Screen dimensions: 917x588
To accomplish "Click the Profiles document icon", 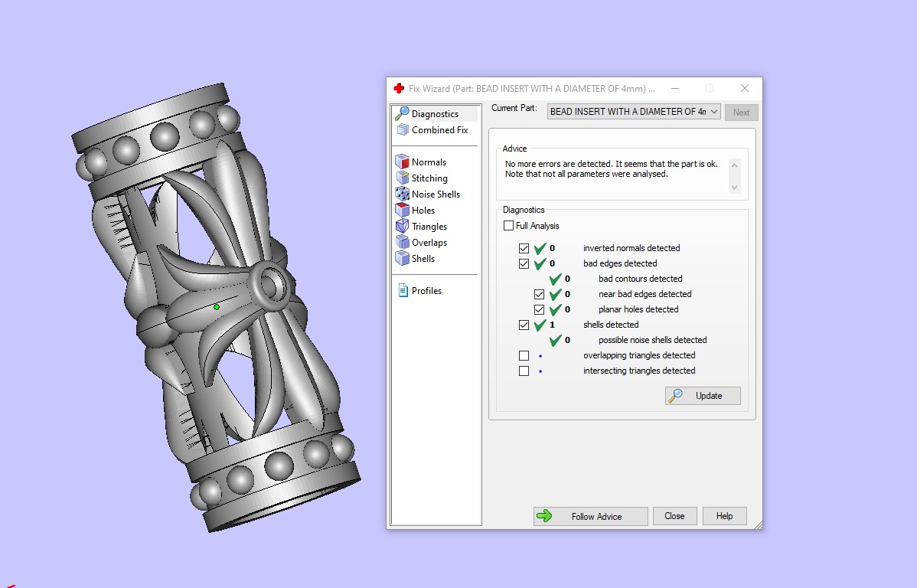I will click(x=403, y=290).
